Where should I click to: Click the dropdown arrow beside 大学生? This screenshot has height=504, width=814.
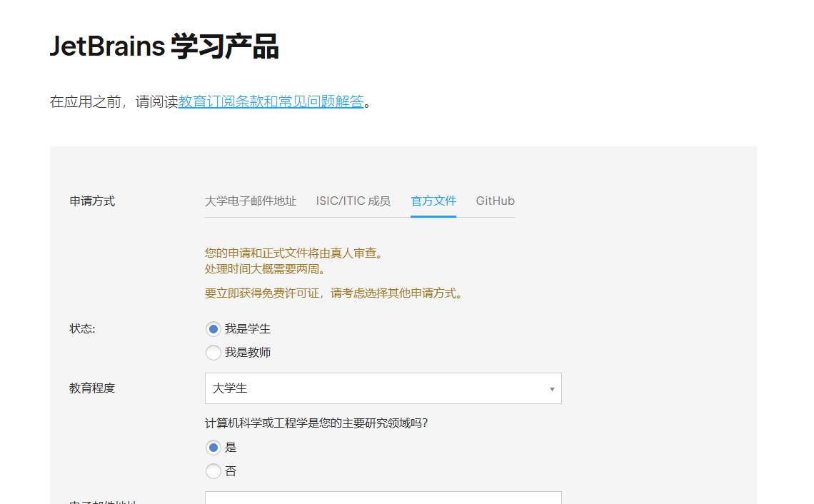click(x=551, y=388)
